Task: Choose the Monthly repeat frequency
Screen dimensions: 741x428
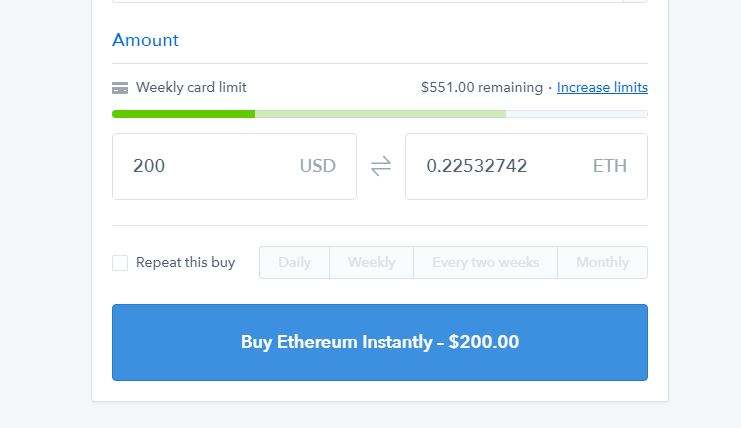Action: point(603,263)
